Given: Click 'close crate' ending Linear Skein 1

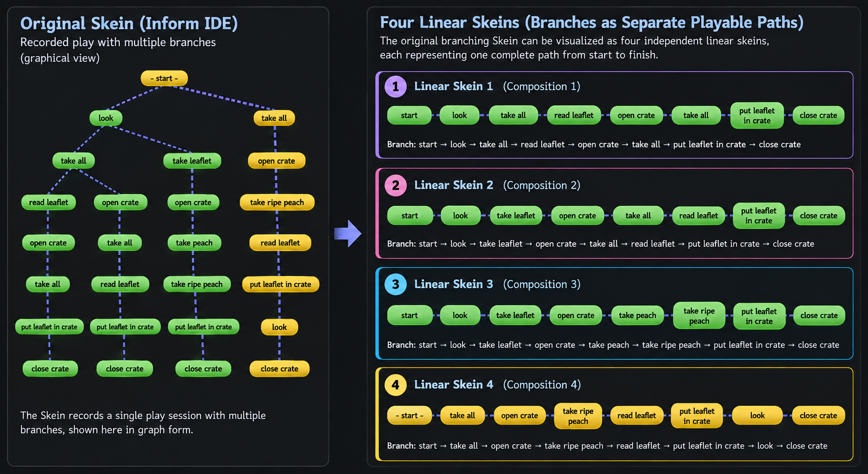Looking at the screenshot, I should coord(818,116).
